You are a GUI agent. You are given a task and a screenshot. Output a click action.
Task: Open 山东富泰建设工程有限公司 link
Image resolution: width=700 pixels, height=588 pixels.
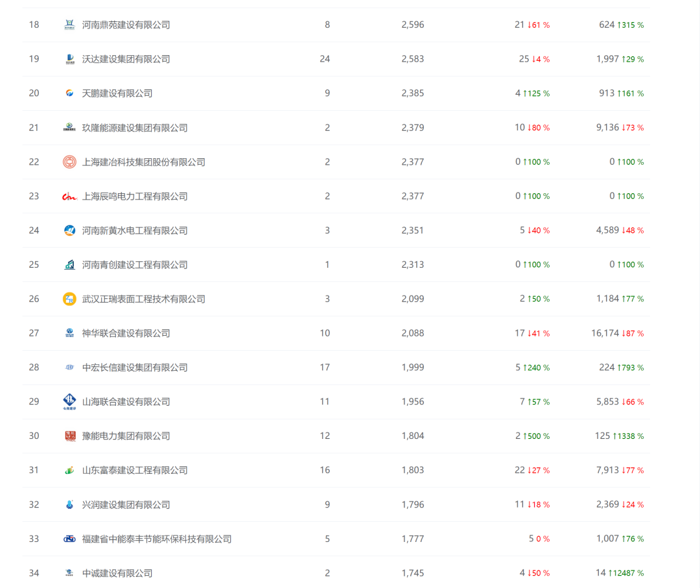tap(135, 470)
